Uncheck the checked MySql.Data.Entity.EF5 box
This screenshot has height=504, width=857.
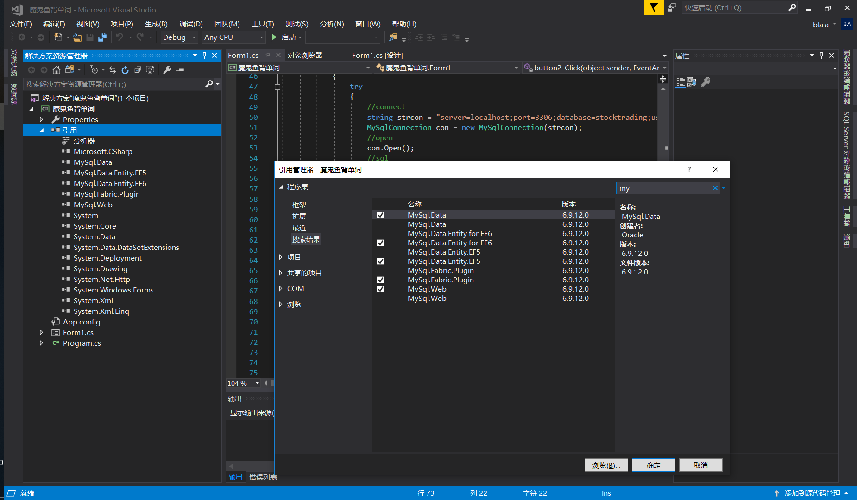380,261
